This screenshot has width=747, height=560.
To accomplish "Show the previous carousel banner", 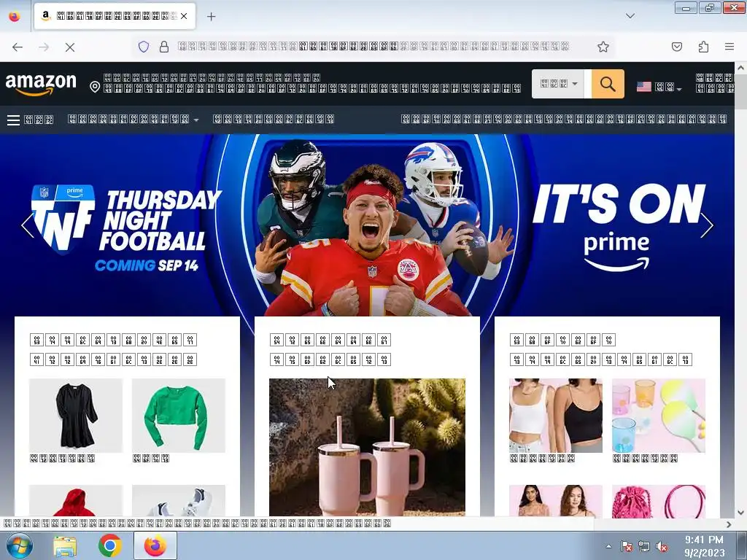I will tap(28, 225).
